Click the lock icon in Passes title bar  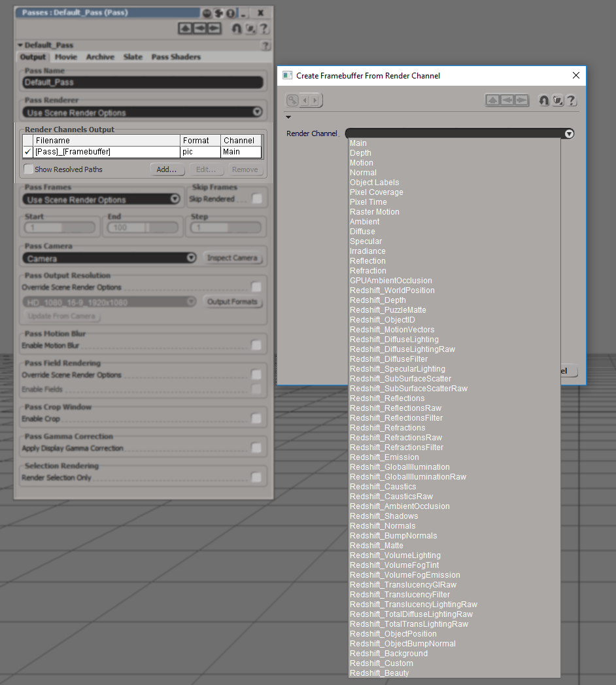(x=230, y=13)
